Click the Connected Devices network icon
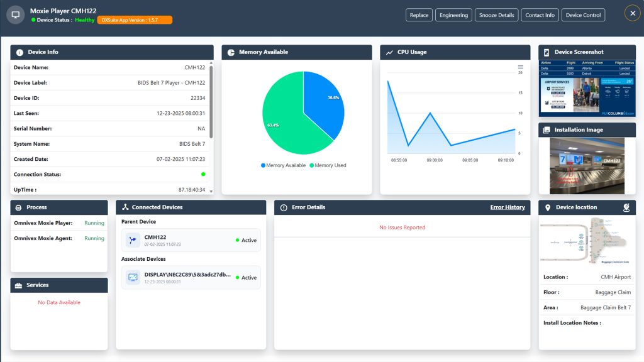 click(125, 207)
